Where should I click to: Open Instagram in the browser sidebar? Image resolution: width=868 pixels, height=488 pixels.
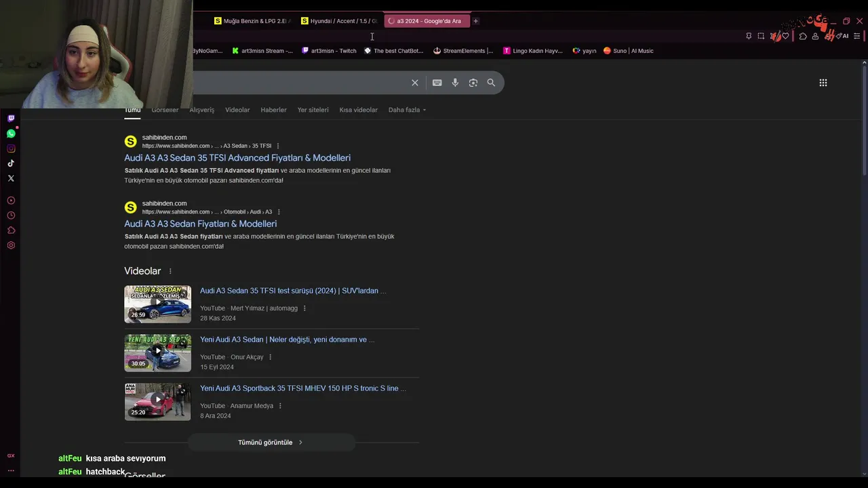(11, 148)
